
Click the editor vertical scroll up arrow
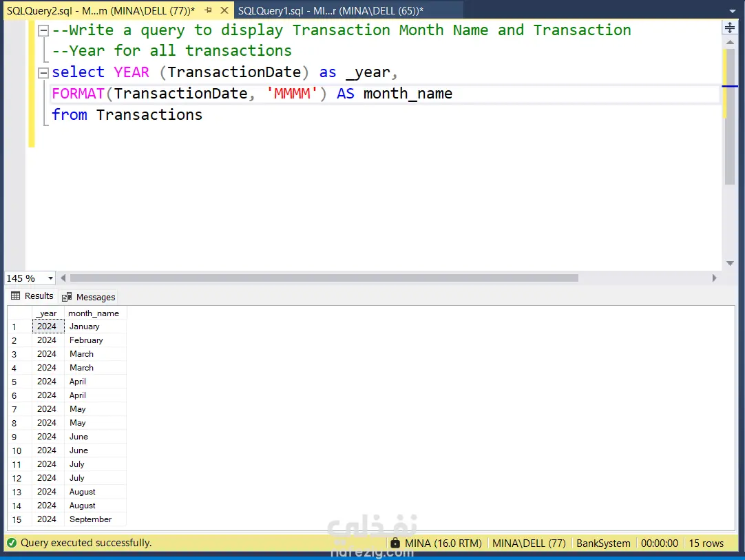(x=730, y=42)
